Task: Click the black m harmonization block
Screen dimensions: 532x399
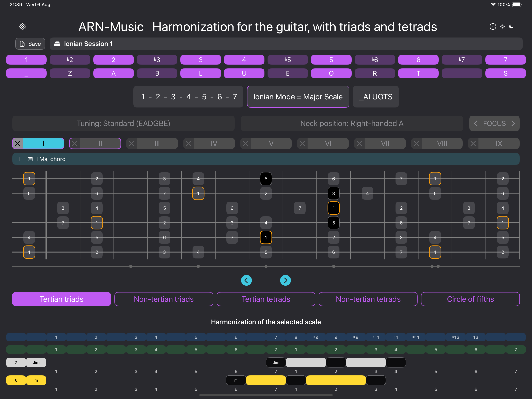Action: coord(236,380)
